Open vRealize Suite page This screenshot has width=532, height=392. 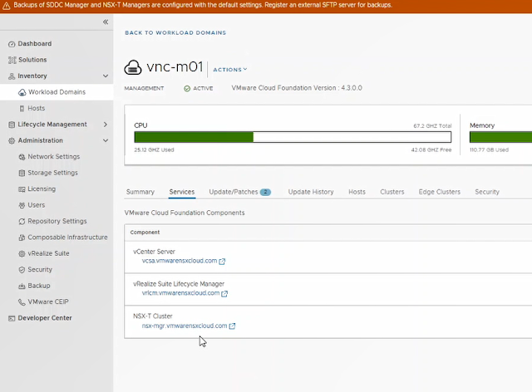pyautogui.click(x=48, y=253)
